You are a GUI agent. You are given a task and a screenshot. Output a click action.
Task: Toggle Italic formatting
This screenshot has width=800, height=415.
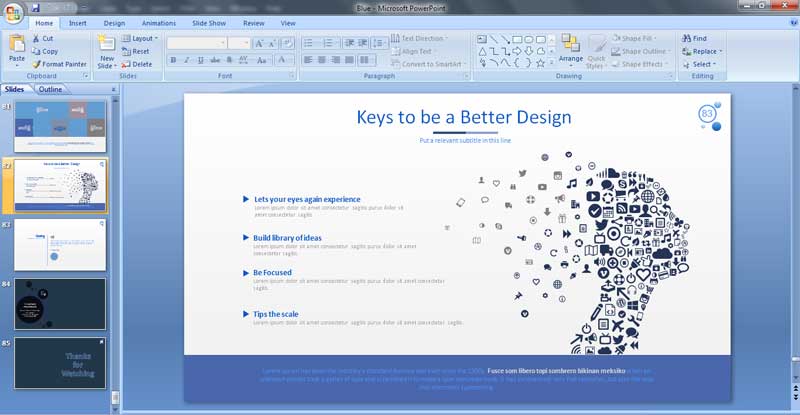point(187,60)
